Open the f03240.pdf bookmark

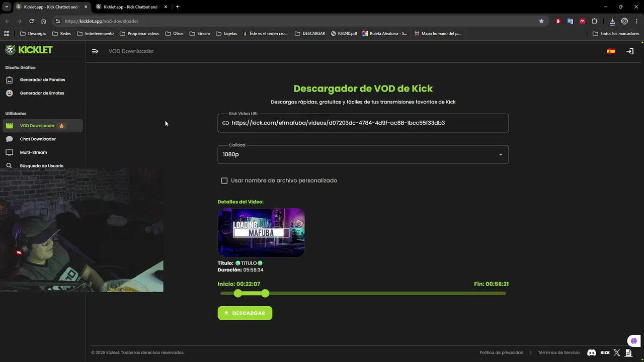[x=344, y=34]
